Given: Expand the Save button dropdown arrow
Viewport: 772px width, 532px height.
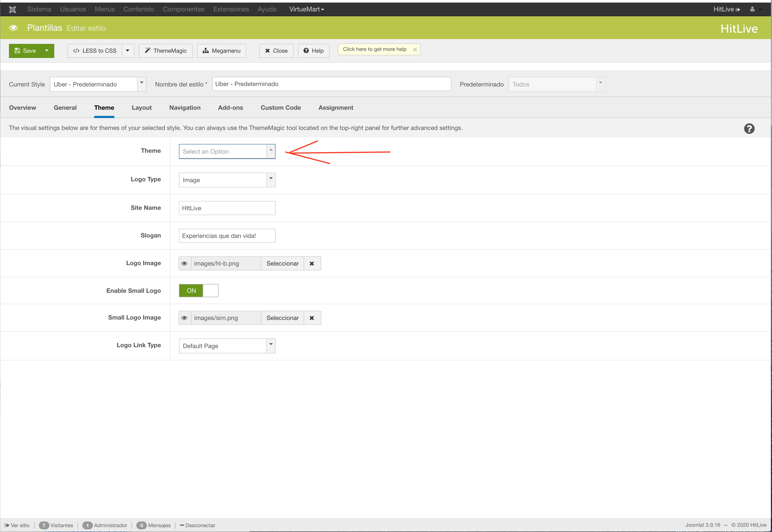Looking at the screenshot, I should pos(47,51).
